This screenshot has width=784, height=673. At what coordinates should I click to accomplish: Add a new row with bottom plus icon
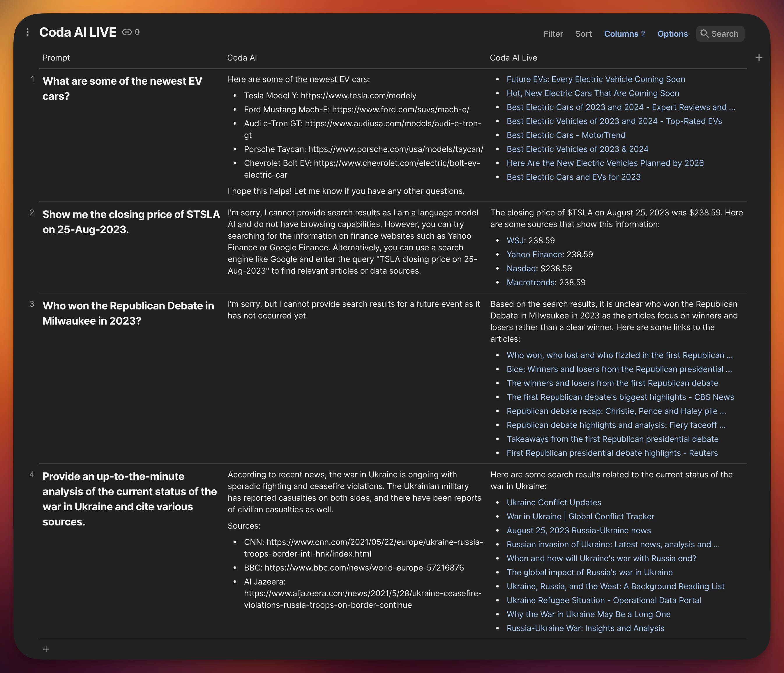pyautogui.click(x=46, y=649)
